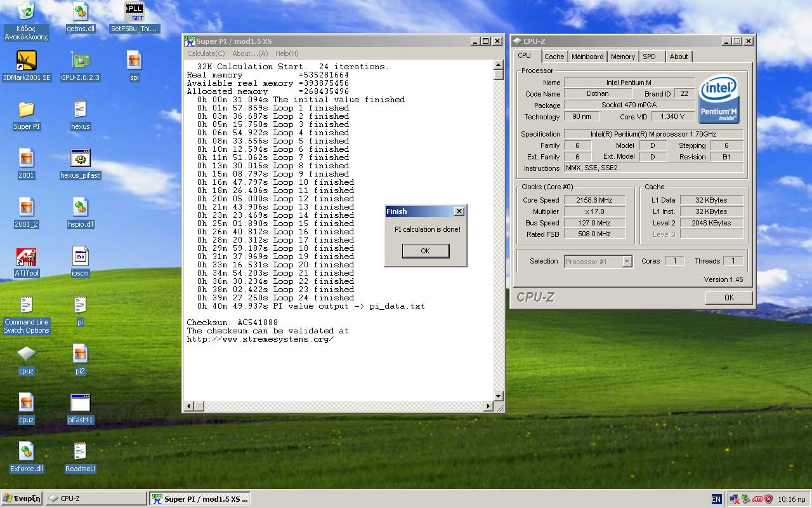Activate CPU-Z taskbar button

(x=96, y=499)
